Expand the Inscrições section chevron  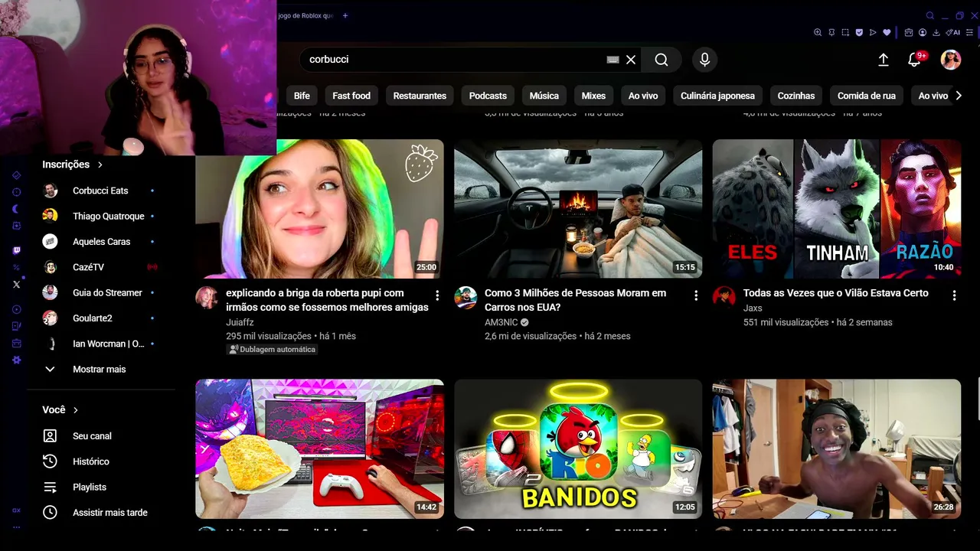pyautogui.click(x=100, y=165)
